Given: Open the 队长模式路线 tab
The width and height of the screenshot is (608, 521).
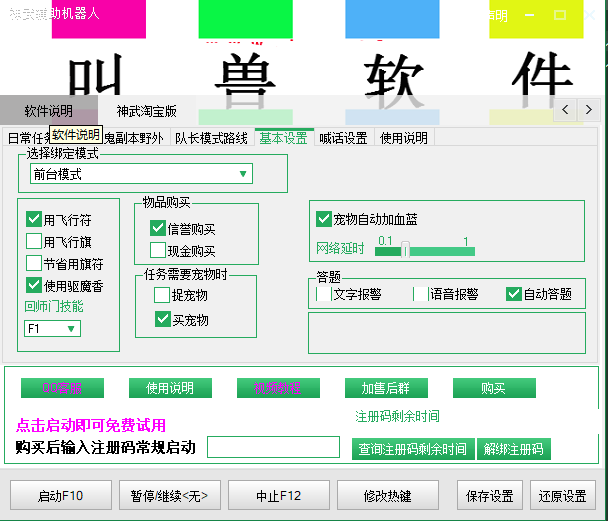Looking at the screenshot, I should [x=211, y=138].
